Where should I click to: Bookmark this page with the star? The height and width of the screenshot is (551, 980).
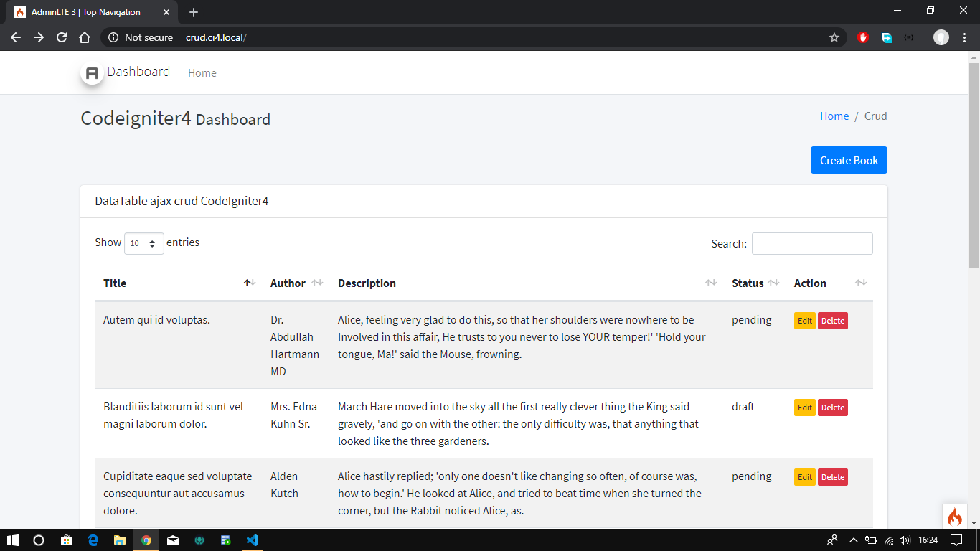(x=834, y=37)
